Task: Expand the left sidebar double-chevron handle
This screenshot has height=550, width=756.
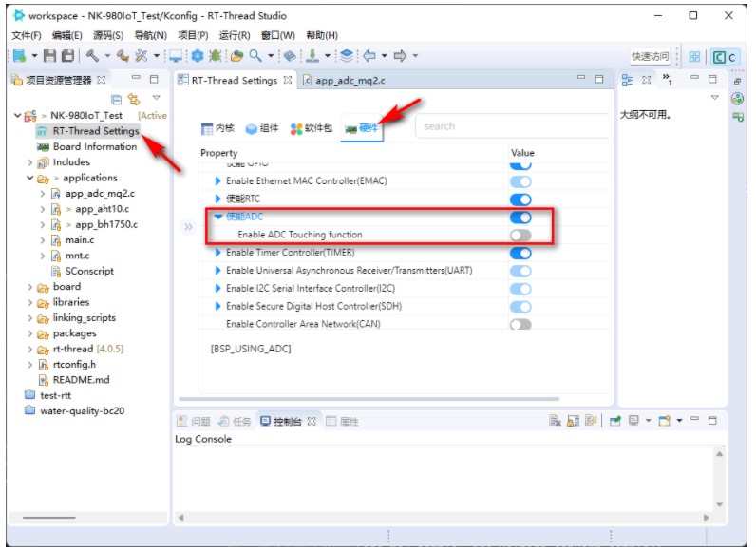Action: [x=188, y=226]
